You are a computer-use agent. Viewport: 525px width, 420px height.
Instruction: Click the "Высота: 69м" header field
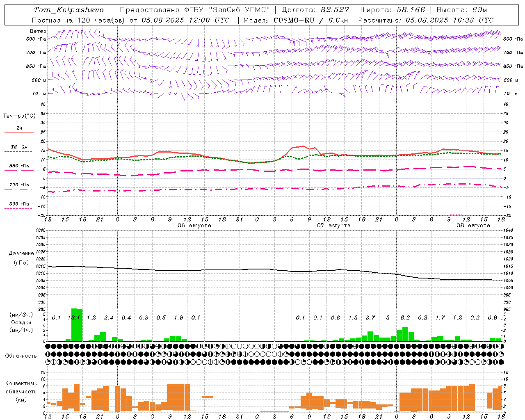point(461,10)
